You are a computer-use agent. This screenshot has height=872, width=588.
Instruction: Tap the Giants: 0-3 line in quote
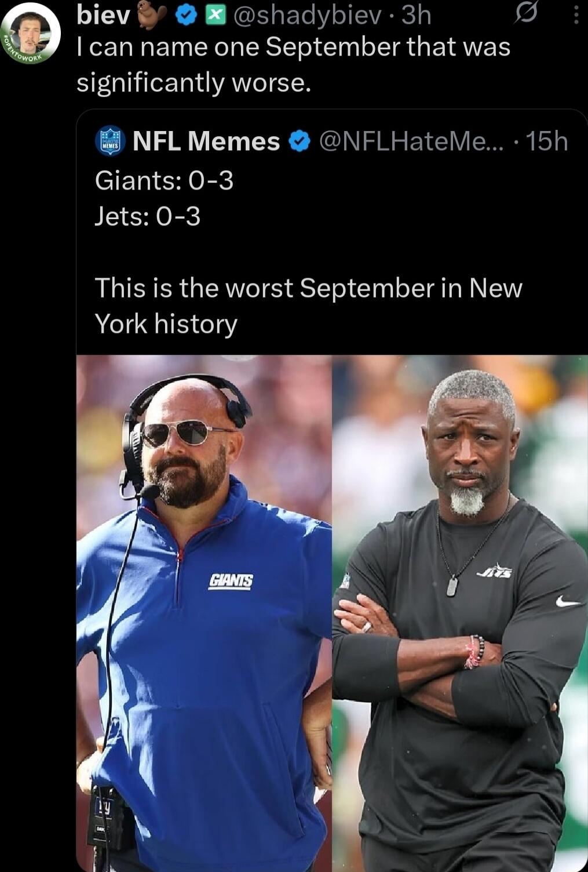click(165, 181)
